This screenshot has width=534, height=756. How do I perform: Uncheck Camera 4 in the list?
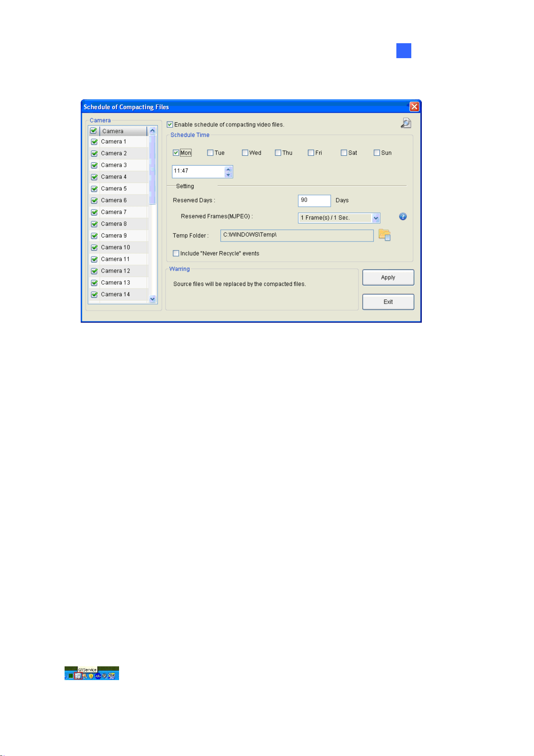click(94, 177)
